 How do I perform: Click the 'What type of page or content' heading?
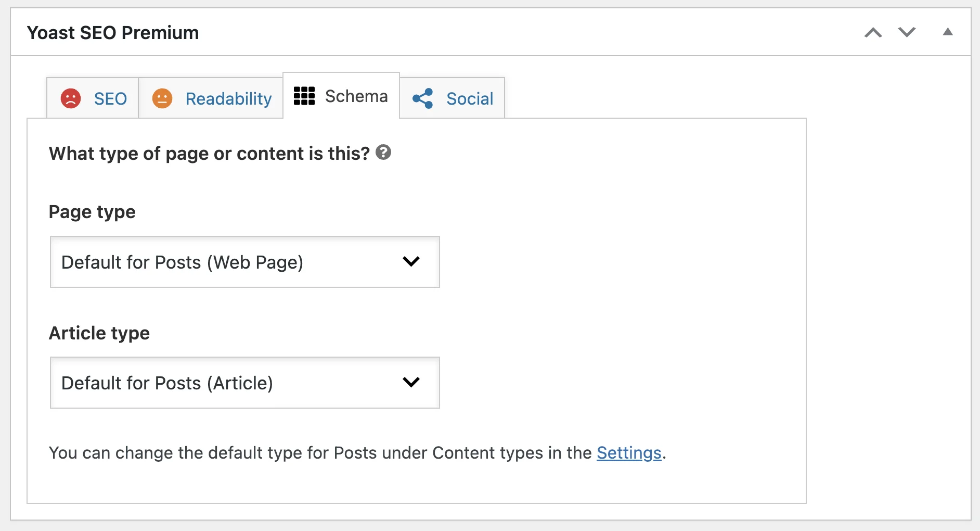(x=209, y=154)
